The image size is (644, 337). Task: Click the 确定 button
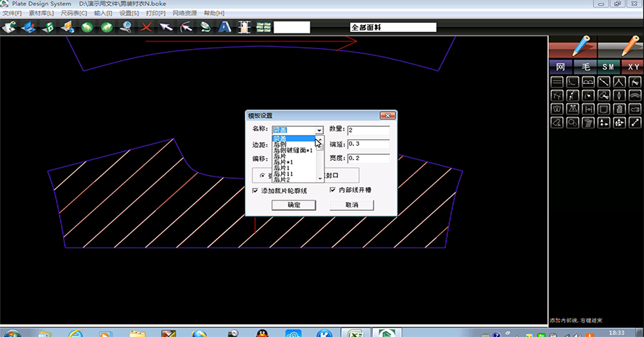294,205
